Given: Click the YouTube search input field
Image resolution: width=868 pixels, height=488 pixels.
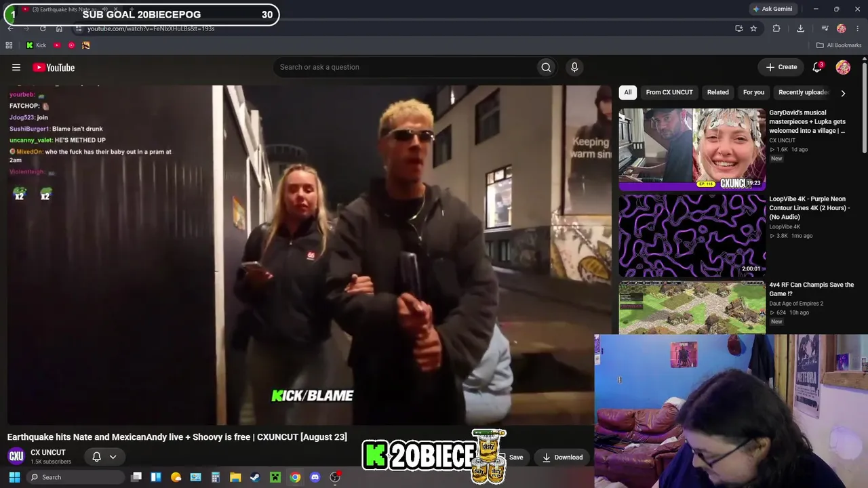Looking at the screenshot, I should 403,67.
